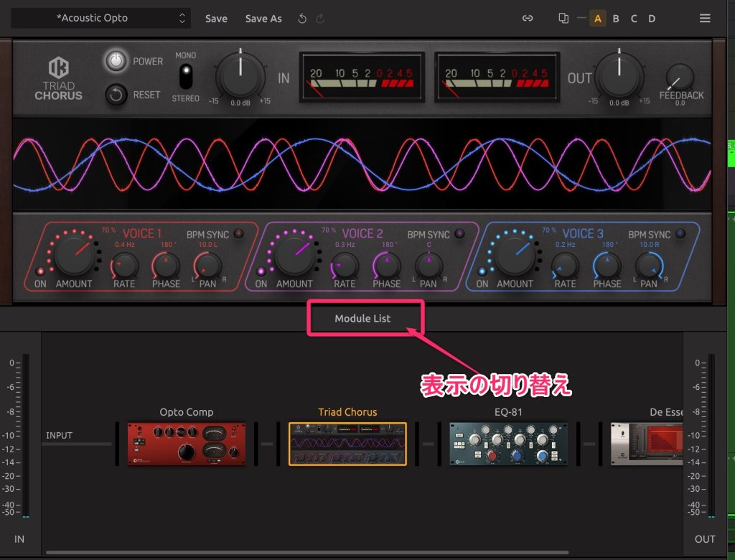Click the horizontal module chain scrollbar
Screen dimensions: 735x560
point(307,553)
